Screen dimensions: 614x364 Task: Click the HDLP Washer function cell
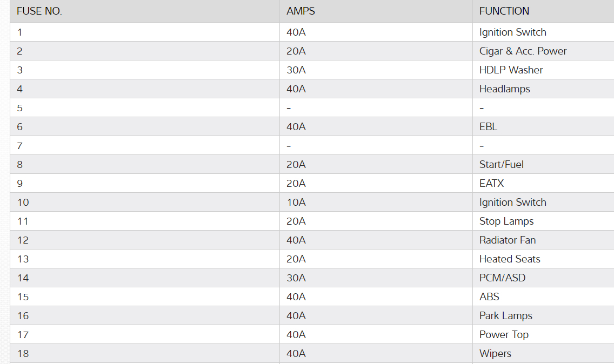click(511, 70)
